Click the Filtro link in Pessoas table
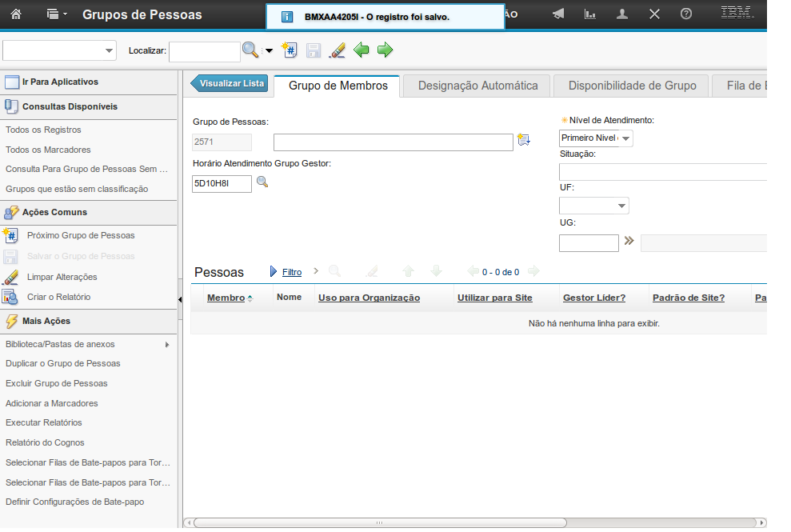Image resolution: width=791 pixels, height=532 pixels. coord(292,272)
